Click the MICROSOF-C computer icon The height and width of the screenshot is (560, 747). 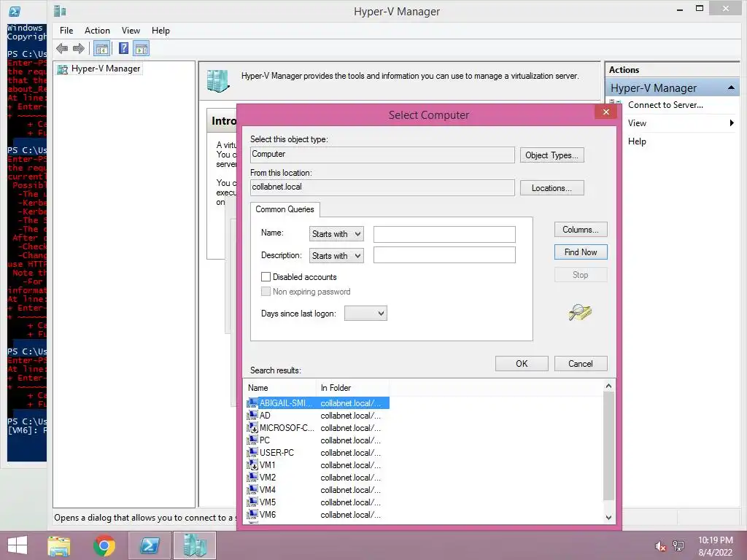tap(252, 427)
